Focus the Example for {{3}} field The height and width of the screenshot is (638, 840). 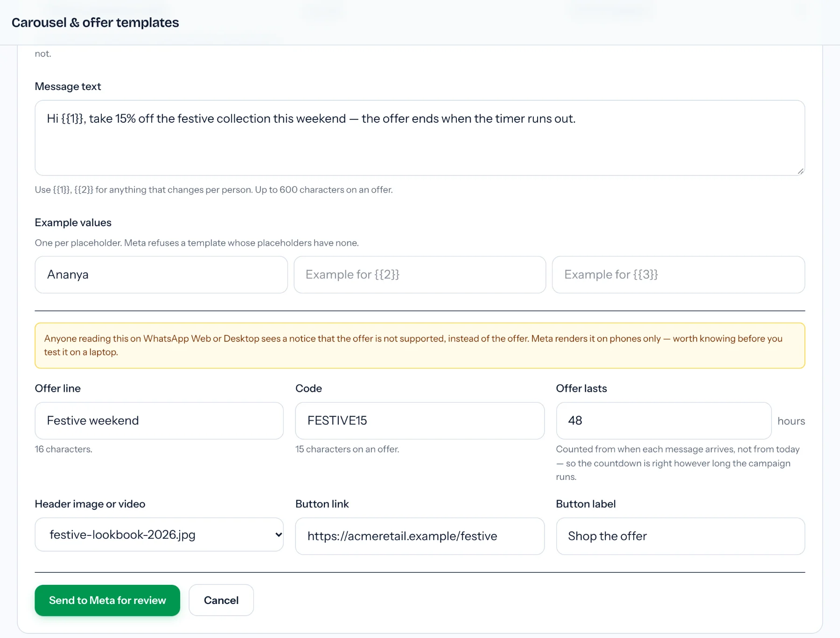click(x=679, y=275)
